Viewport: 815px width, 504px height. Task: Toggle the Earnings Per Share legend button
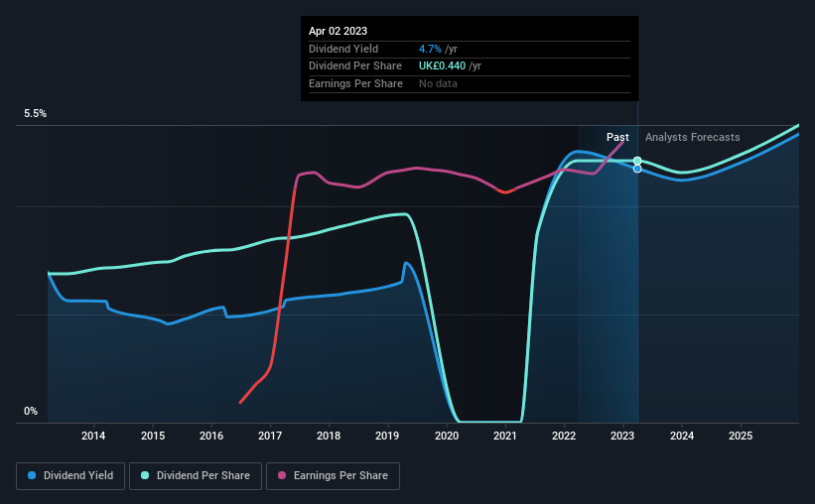(333, 475)
